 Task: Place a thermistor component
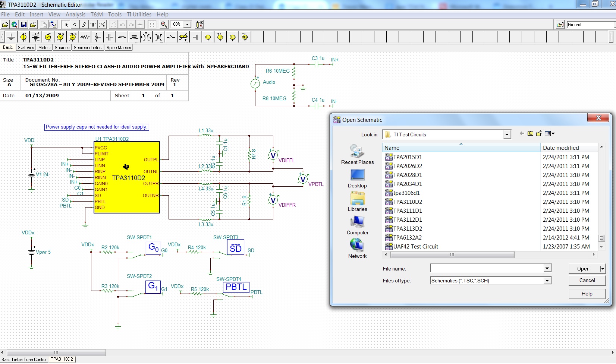click(x=183, y=37)
